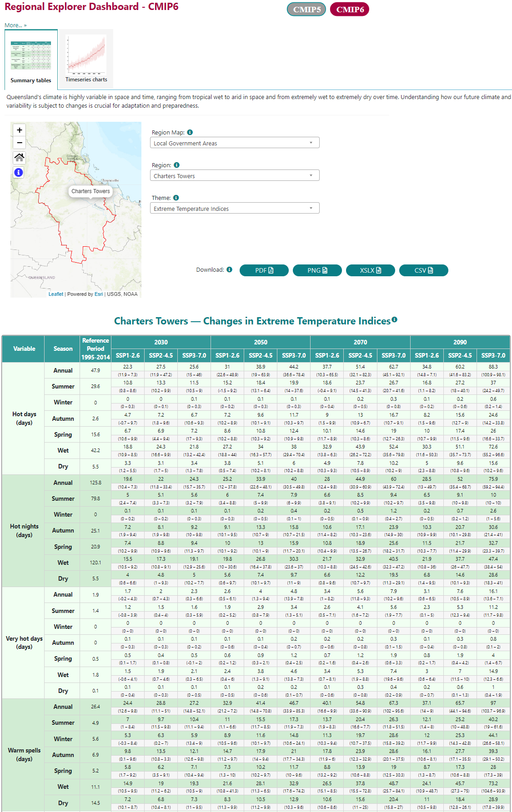Screen dimensions: 512x812
Task: Toggle CMIP6 dataset
Action: [350, 9]
